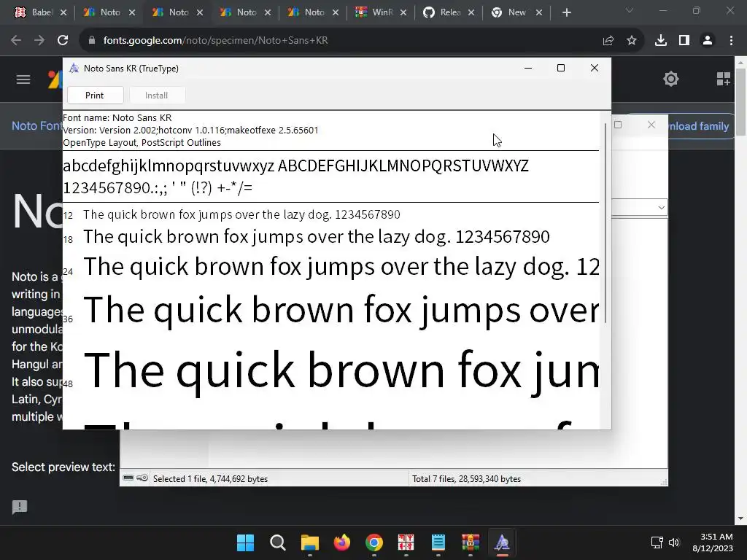Close the WinRAR window behind

coord(651,125)
